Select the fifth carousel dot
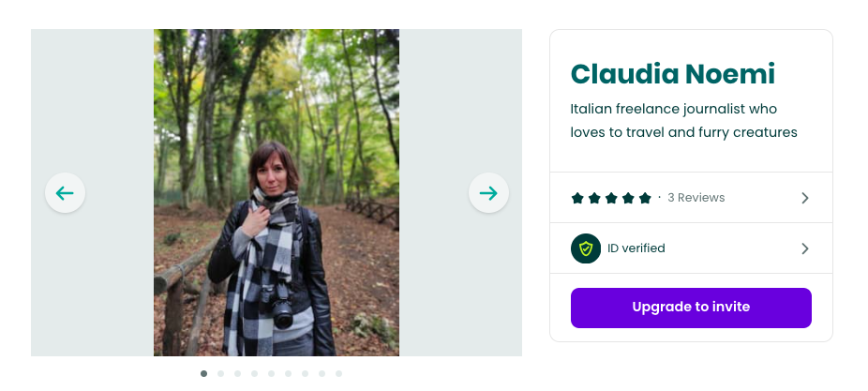Screen dimensions: 868x391 click(x=271, y=373)
